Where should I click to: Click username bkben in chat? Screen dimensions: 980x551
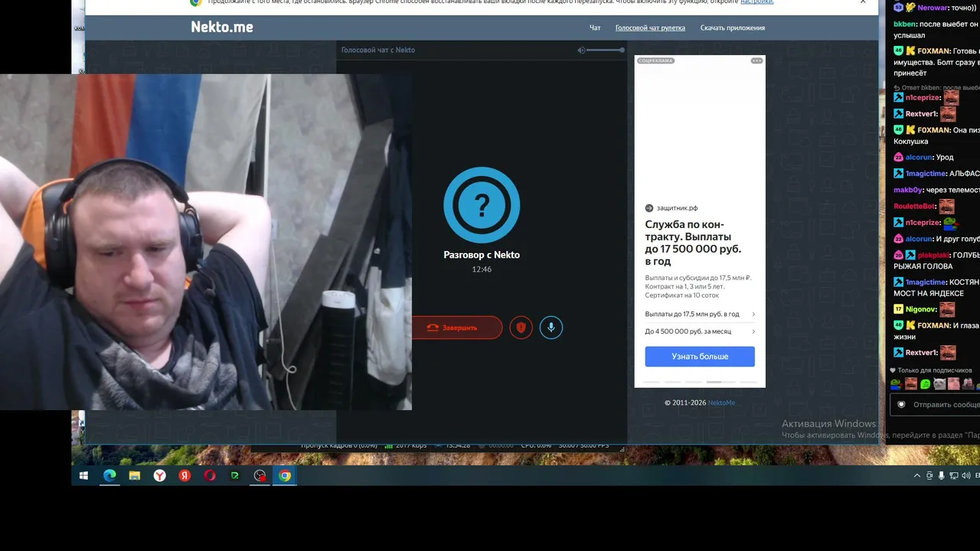point(906,24)
